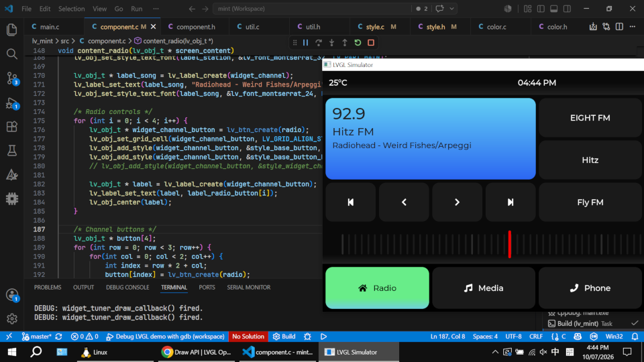Viewport: 644px width, 362px height.
Task: Open the Testing flask view
Action: (x=12, y=151)
